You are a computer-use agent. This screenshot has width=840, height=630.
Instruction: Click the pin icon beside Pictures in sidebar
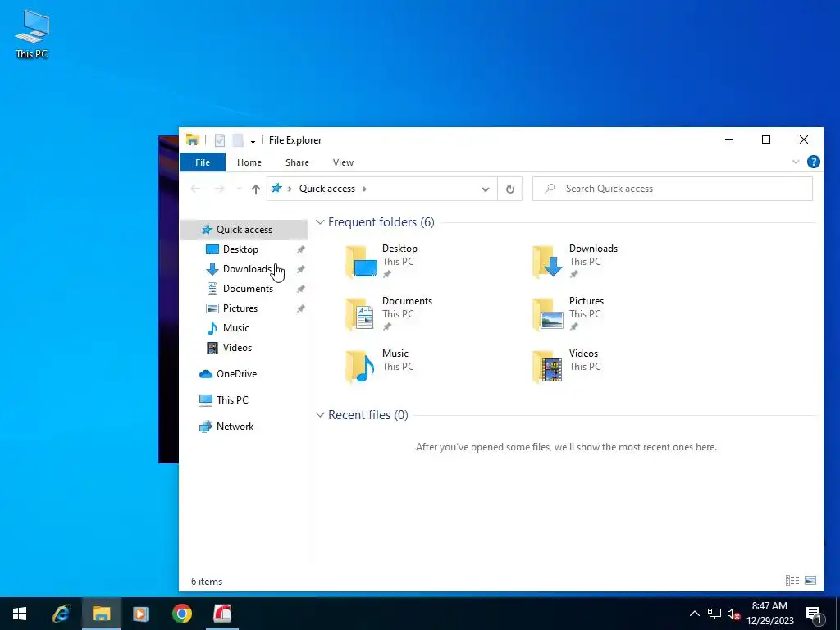(x=300, y=308)
